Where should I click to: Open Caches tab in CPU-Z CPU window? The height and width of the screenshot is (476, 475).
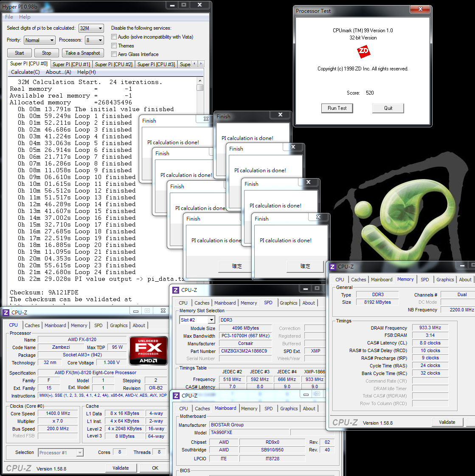click(x=32, y=325)
